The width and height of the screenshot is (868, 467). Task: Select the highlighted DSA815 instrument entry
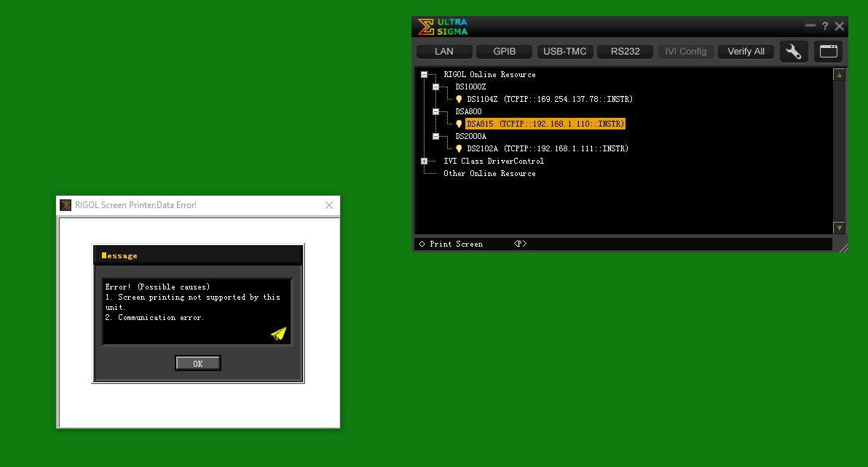click(x=545, y=124)
